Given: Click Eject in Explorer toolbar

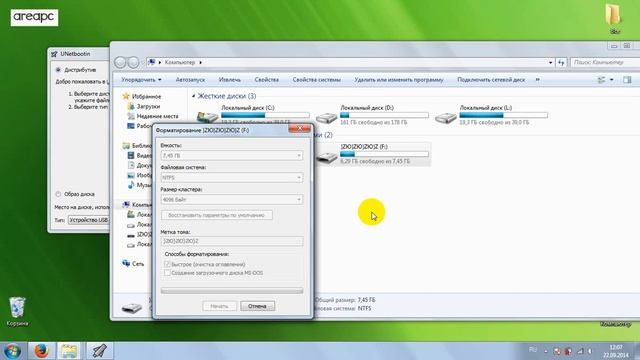Looking at the screenshot, I should click(230, 80).
